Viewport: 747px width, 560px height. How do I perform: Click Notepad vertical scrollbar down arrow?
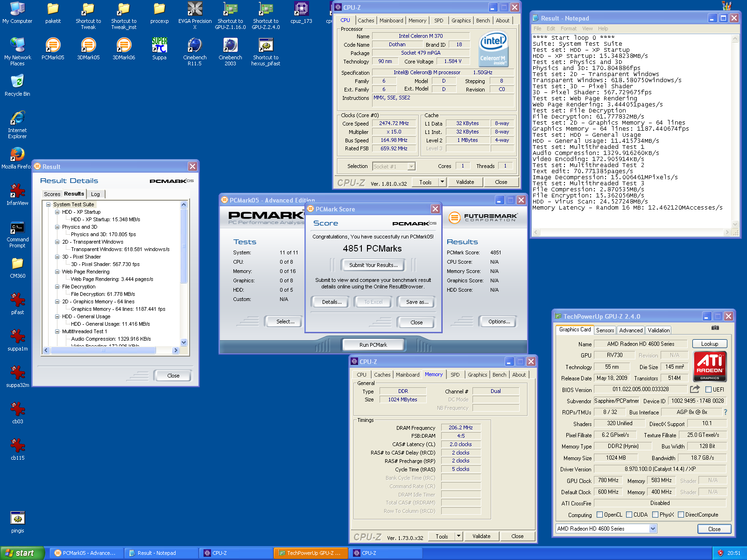point(735,224)
